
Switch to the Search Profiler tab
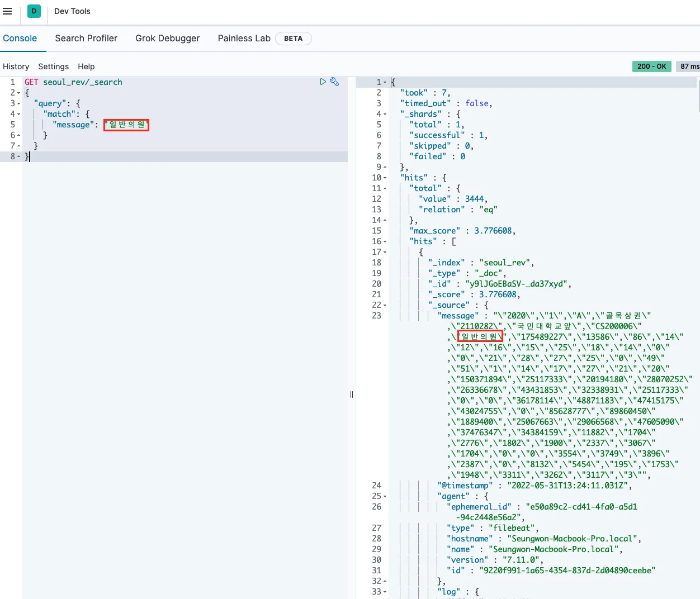(86, 39)
